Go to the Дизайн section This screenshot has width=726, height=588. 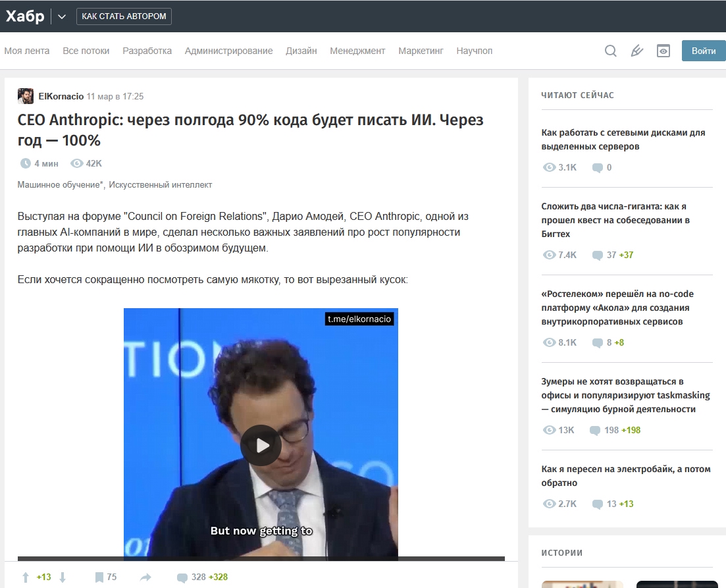point(301,51)
